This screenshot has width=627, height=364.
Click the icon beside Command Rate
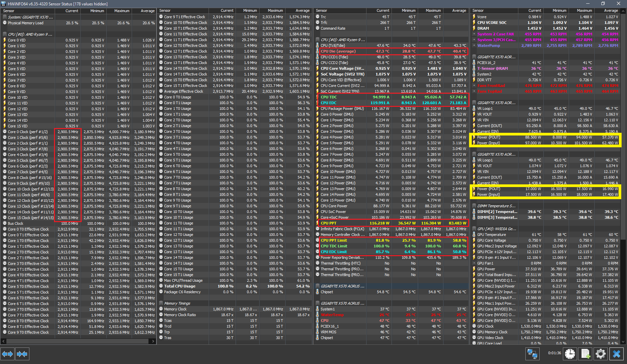pos(318,28)
